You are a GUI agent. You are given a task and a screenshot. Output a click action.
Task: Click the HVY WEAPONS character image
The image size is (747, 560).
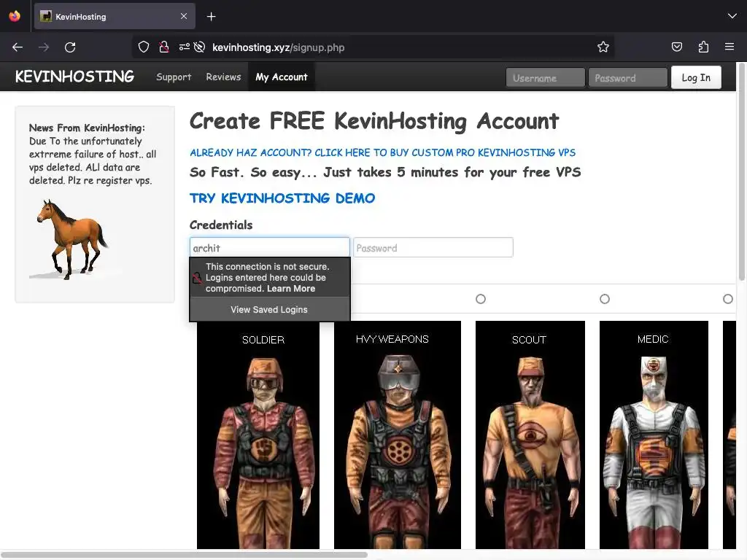398,435
